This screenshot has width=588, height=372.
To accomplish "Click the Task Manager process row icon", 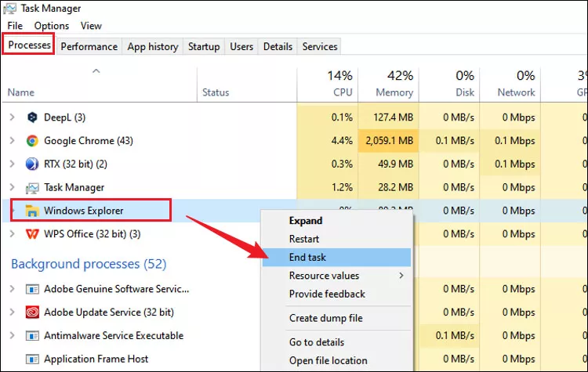I will pos(32,188).
